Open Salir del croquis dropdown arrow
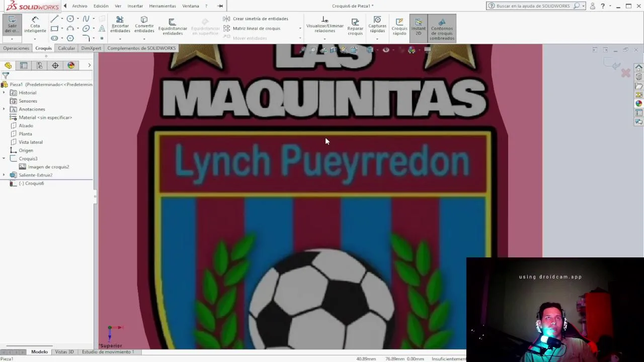This screenshot has width=644, height=362. click(12, 39)
